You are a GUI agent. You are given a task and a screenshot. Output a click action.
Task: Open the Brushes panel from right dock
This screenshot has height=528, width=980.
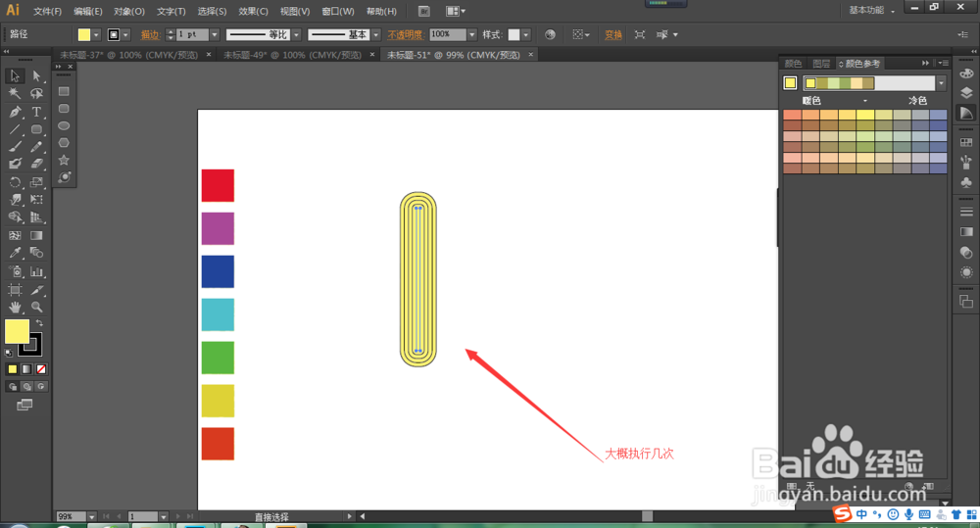pyautogui.click(x=966, y=162)
